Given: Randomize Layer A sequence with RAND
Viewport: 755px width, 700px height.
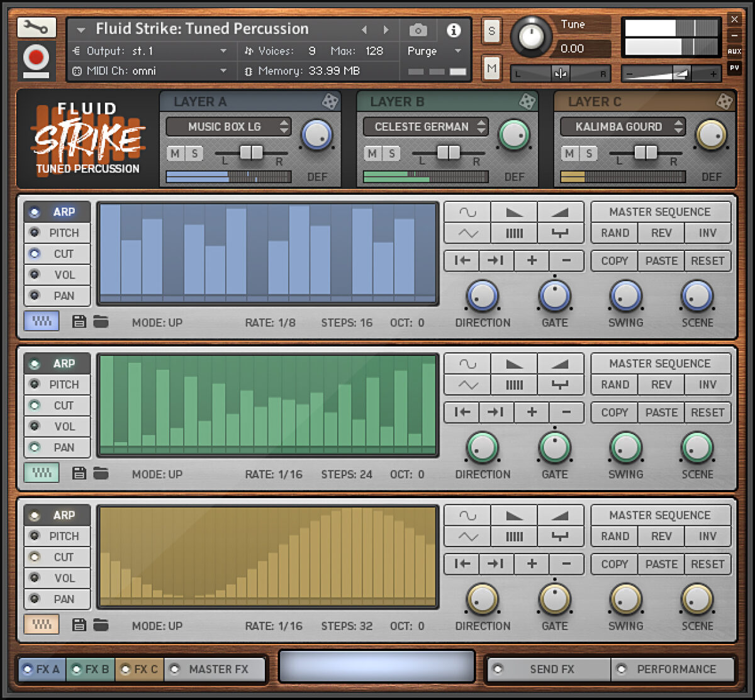Looking at the screenshot, I should (613, 233).
